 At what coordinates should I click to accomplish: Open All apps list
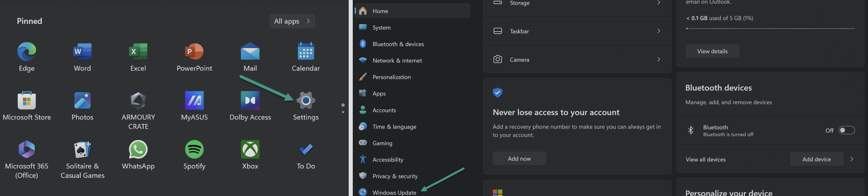(x=292, y=21)
